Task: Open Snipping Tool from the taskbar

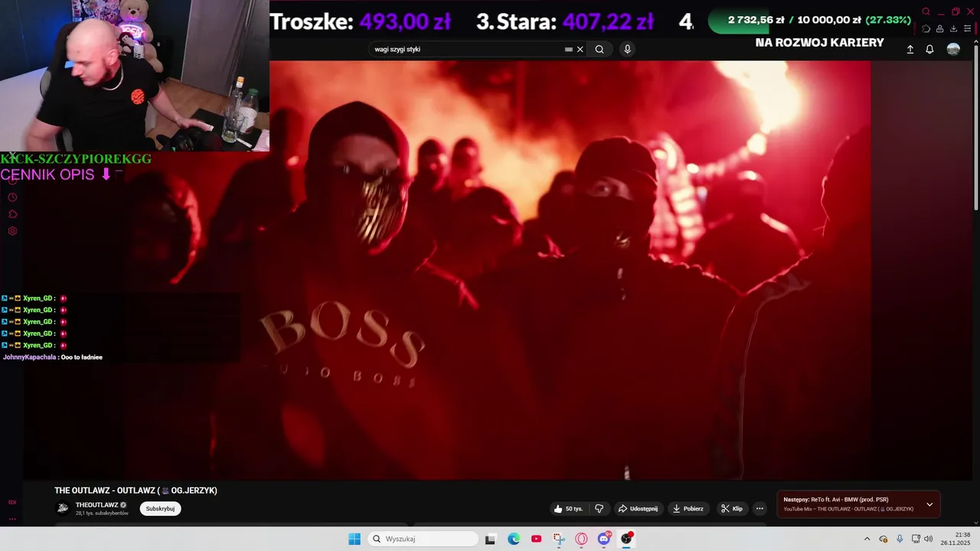Action: tap(559, 539)
